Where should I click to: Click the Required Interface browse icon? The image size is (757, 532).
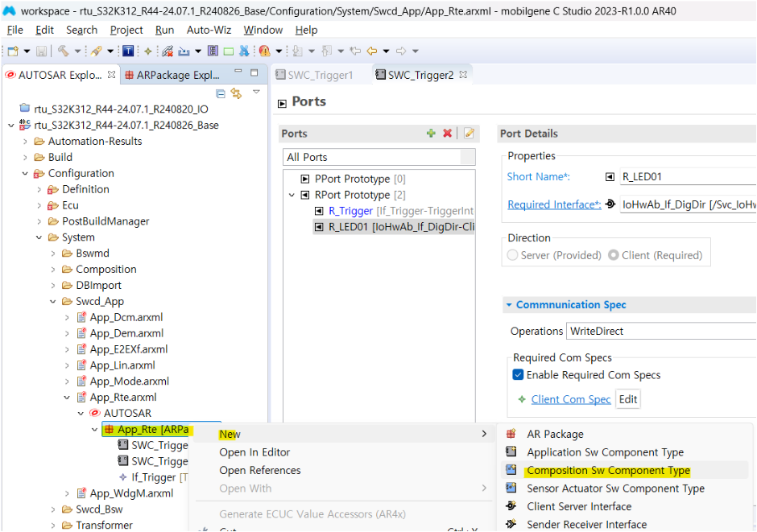[x=610, y=204]
